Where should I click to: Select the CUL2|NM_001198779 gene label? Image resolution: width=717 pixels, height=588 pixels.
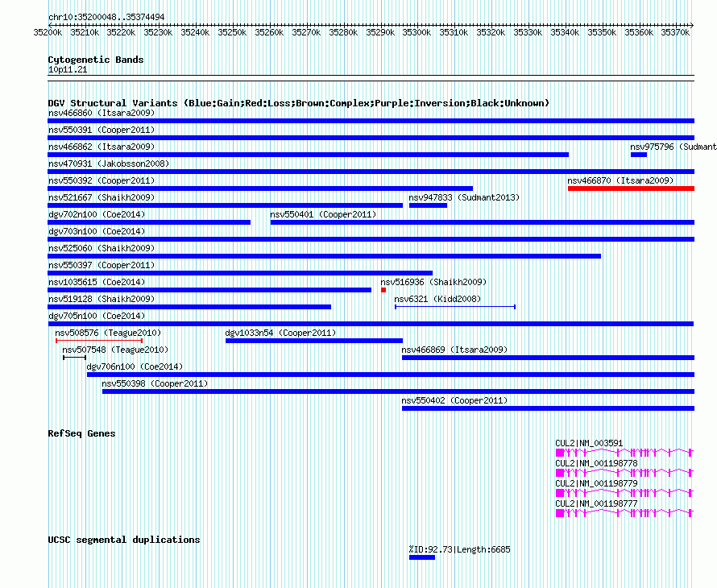pos(596,483)
